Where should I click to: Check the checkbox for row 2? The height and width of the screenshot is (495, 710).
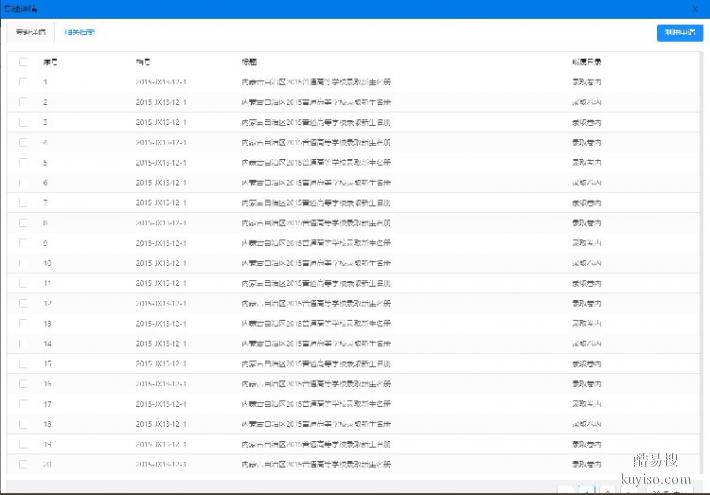point(23,102)
